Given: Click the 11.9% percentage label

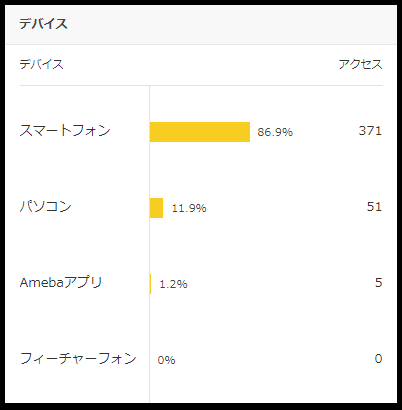Looking at the screenshot, I should pyautogui.click(x=189, y=208).
